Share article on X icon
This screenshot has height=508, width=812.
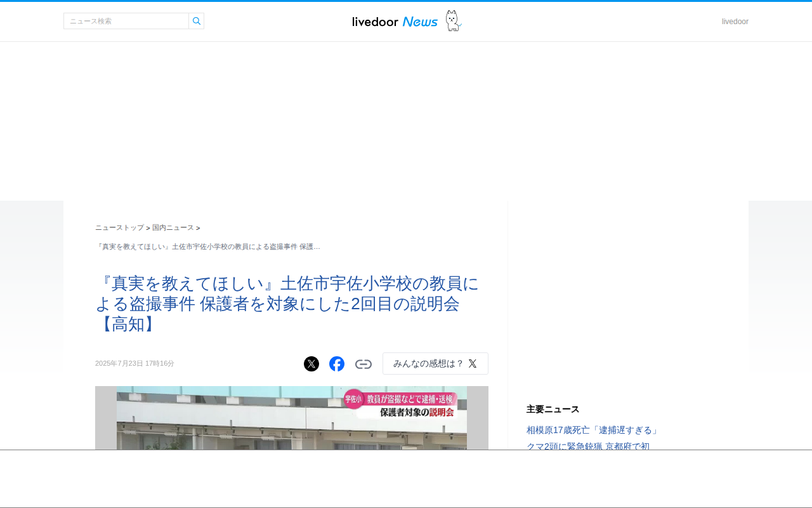tap(311, 364)
